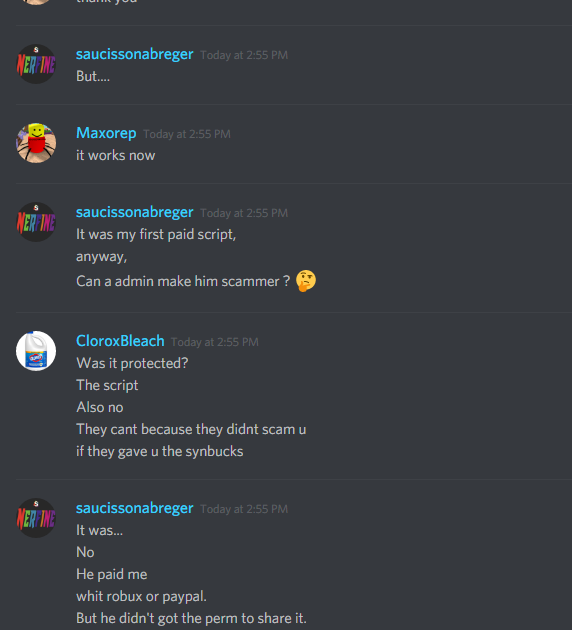The width and height of the screenshot is (572, 630).
Task: Open the CloroxBleach bleach bottle avatar
Action: tap(36, 351)
